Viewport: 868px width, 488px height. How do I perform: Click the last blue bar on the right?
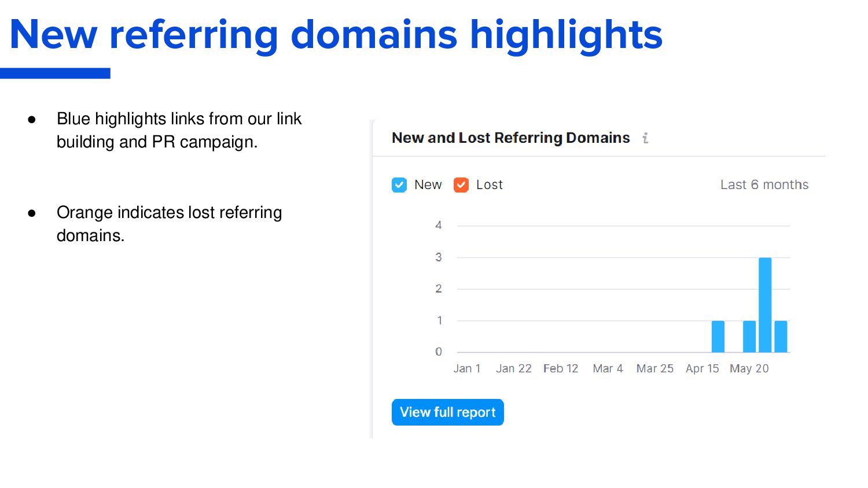(781, 337)
